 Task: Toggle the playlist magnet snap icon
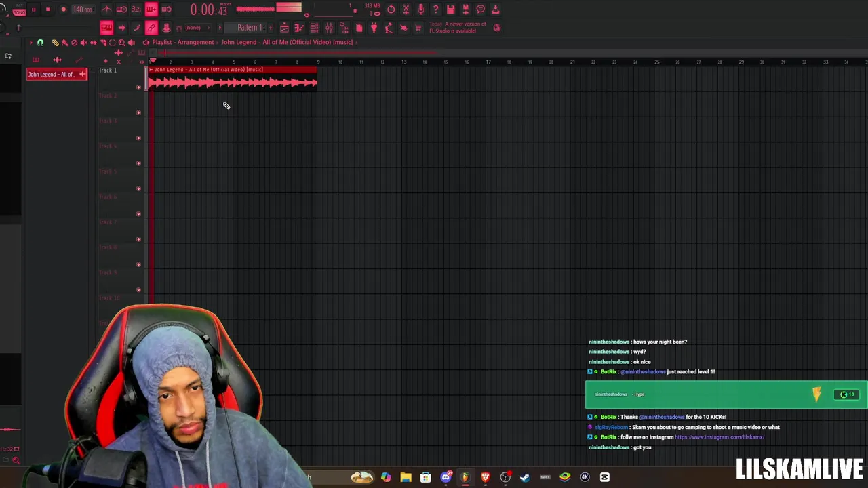(40, 42)
